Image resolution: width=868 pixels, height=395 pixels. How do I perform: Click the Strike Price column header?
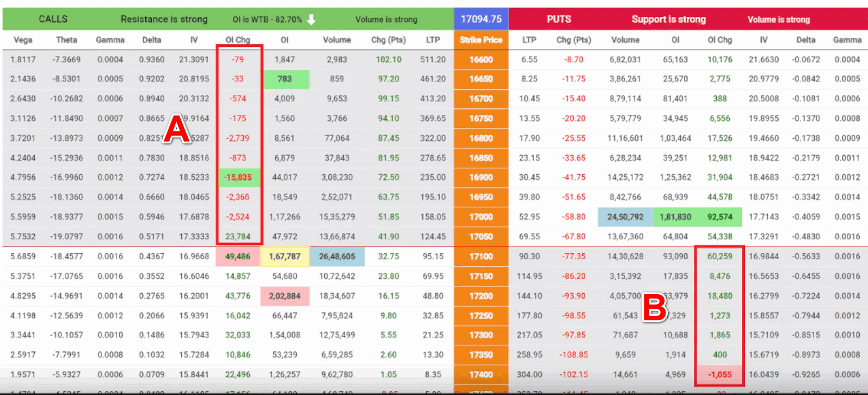[x=481, y=40]
